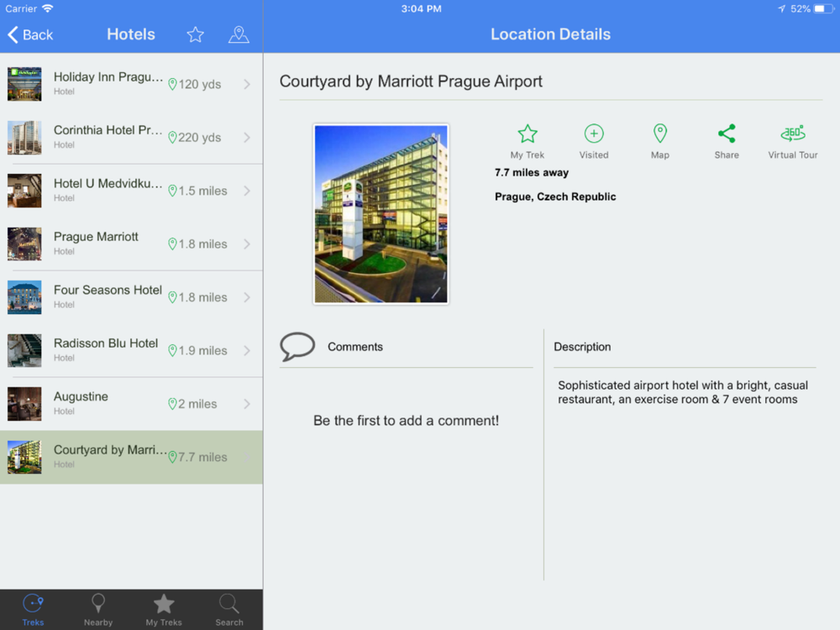This screenshot has width=840, height=630.
Task: Open the map view icon in Hotels header
Action: (x=239, y=34)
